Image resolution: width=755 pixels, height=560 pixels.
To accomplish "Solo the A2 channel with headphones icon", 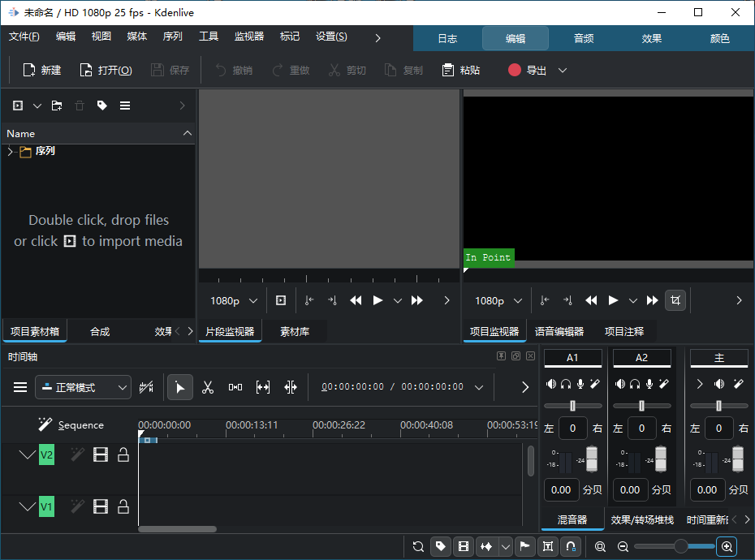I will coord(635,384).
